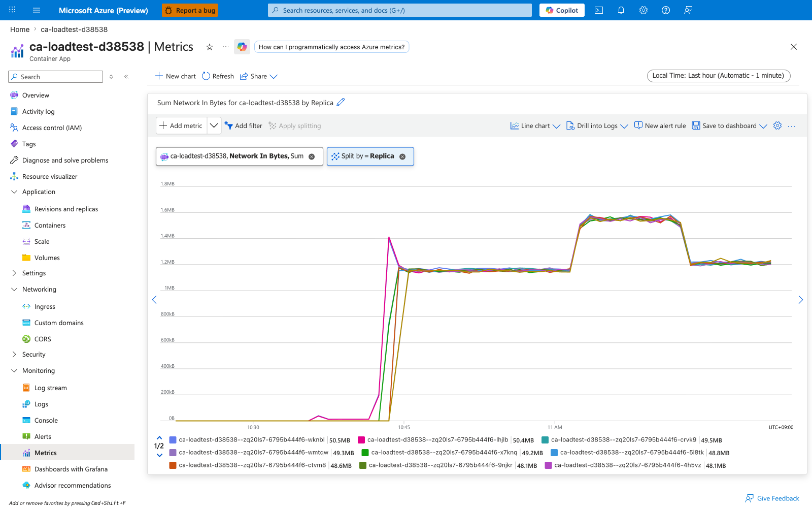Toggle the wknbl replica legend swatch

click(173, 440)
